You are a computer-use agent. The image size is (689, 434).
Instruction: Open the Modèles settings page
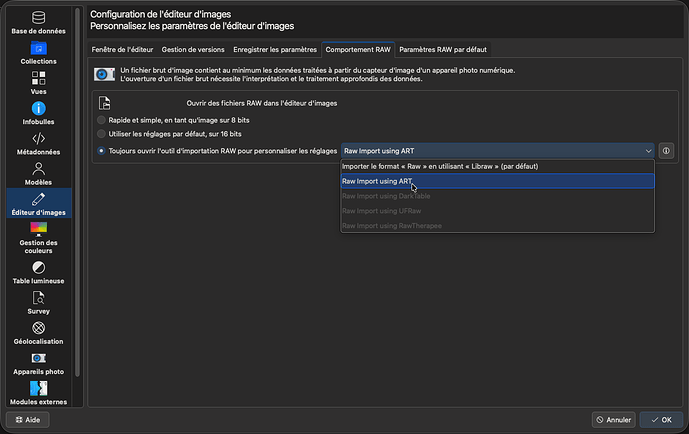click(x=39, y=174)
